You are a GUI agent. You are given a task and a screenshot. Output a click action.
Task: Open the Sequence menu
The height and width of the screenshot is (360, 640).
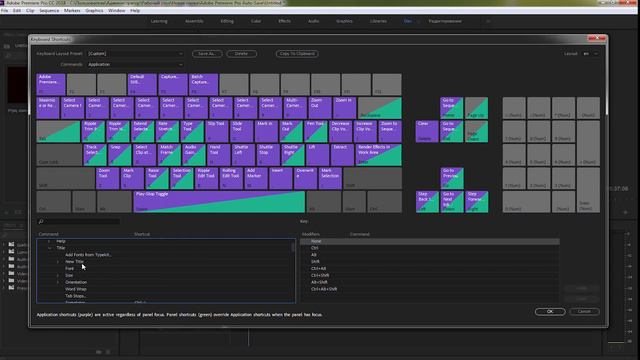tap(49, 11)
